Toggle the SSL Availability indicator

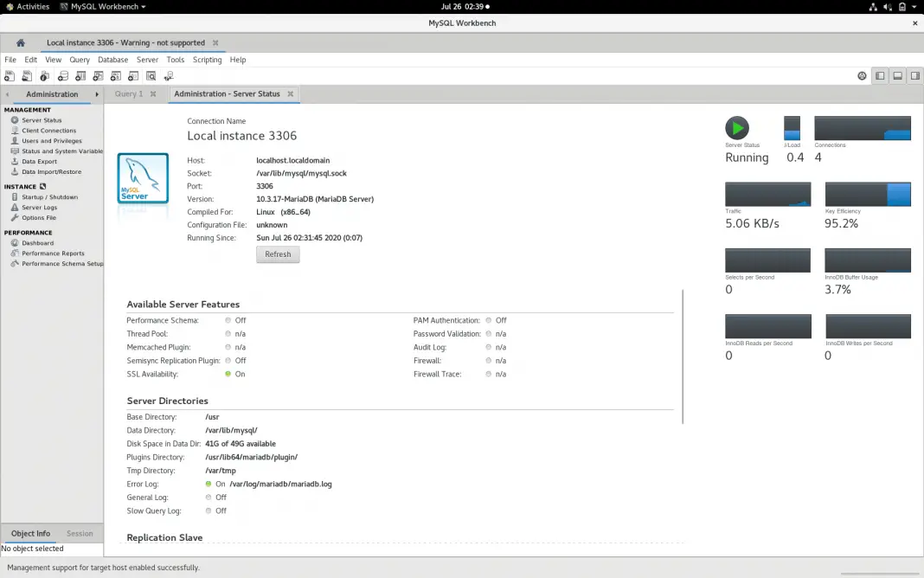[x=227, y=374]
